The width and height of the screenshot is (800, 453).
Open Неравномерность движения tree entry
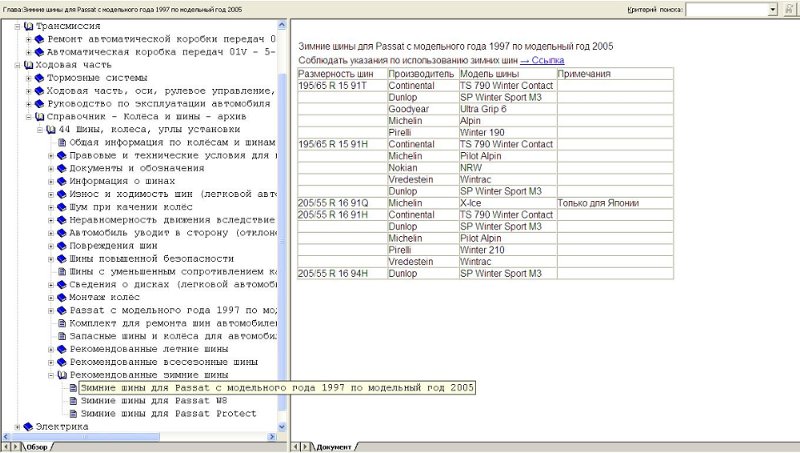click(172, 220)
